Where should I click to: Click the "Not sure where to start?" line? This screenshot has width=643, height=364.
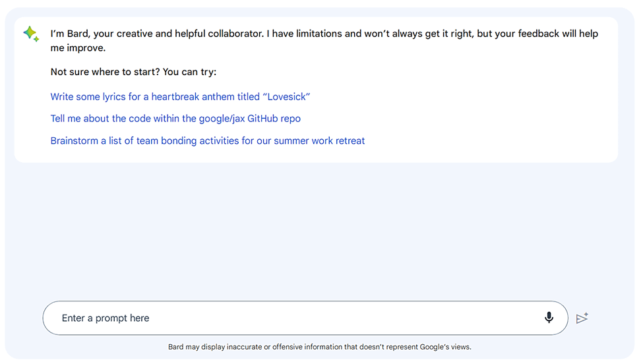pyautogui.click(x=133, y=72)
